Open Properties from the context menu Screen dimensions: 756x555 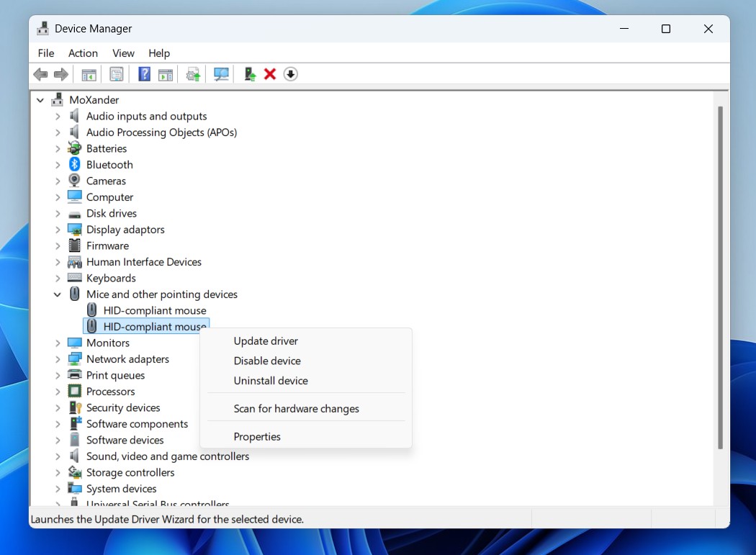[x=257, y=437]
